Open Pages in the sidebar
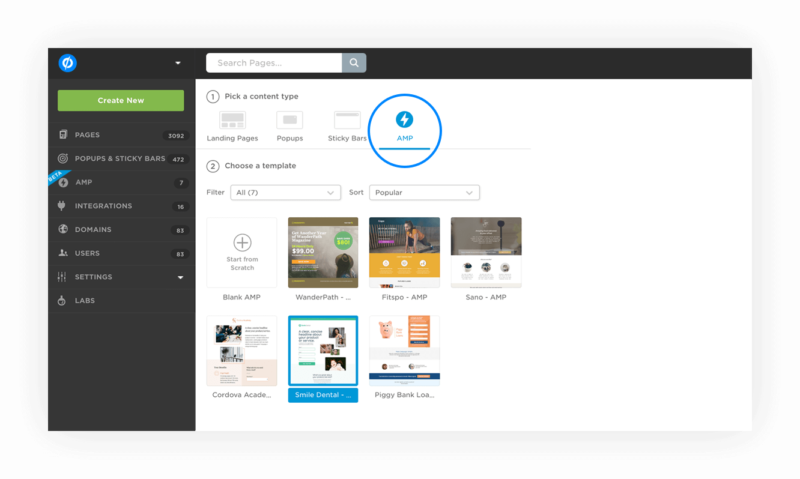 coord(121,135)
